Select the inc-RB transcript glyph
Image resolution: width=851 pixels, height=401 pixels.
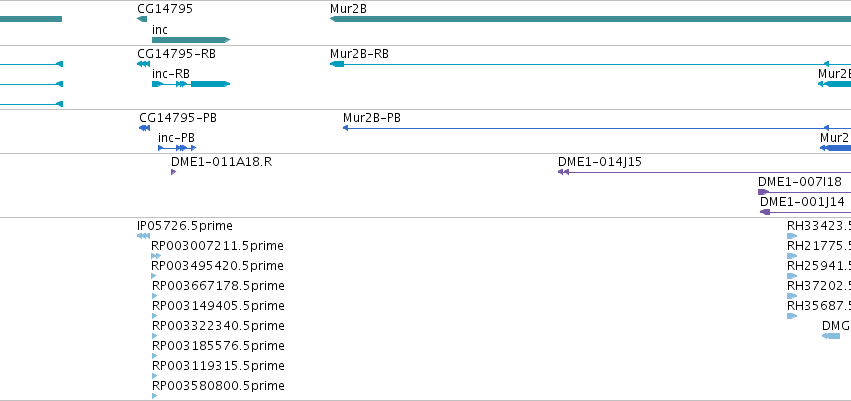pos(191,84)
